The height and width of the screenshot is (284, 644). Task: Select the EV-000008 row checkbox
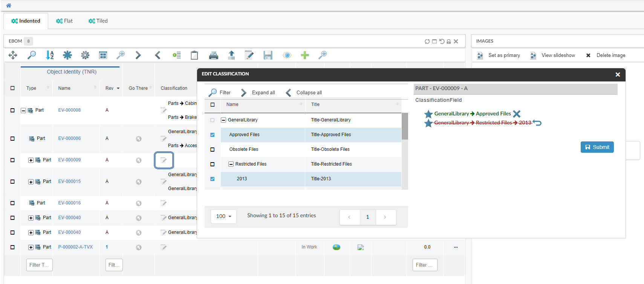click(12, 111)
